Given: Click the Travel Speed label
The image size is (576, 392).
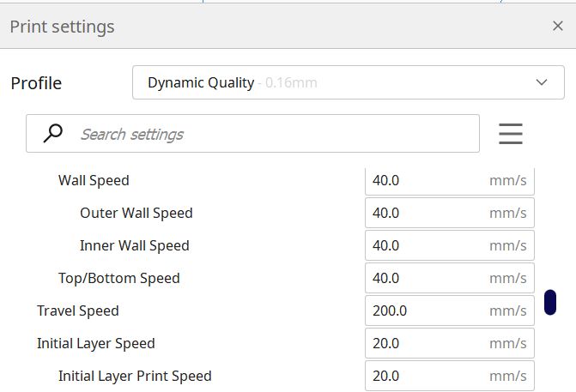Looking at the screenshot, I should (78, 311).
